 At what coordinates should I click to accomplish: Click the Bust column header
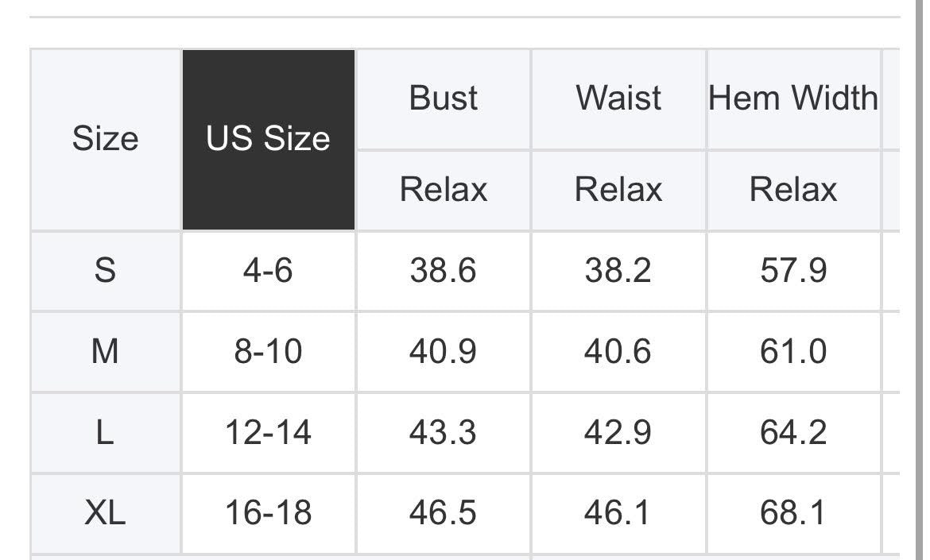[443, 98]
